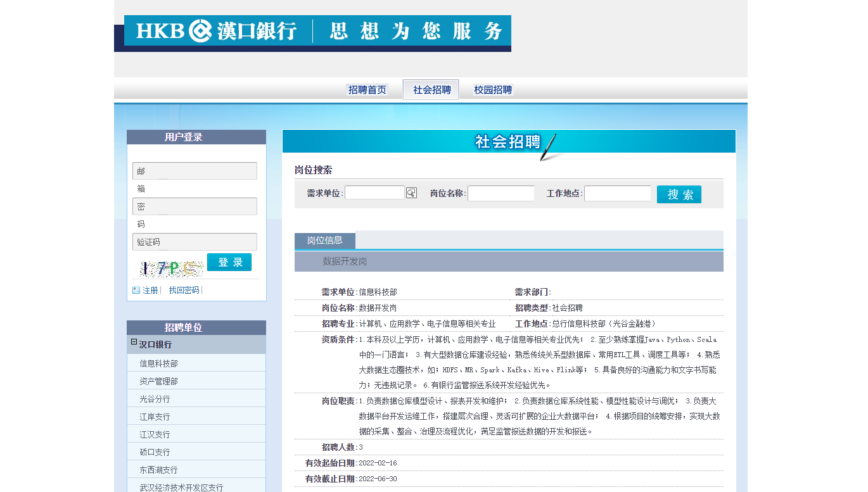Click the lookup icon beside 需求单位 field
The width and height of the screenshot is (868, 492).
coord(411,193)
